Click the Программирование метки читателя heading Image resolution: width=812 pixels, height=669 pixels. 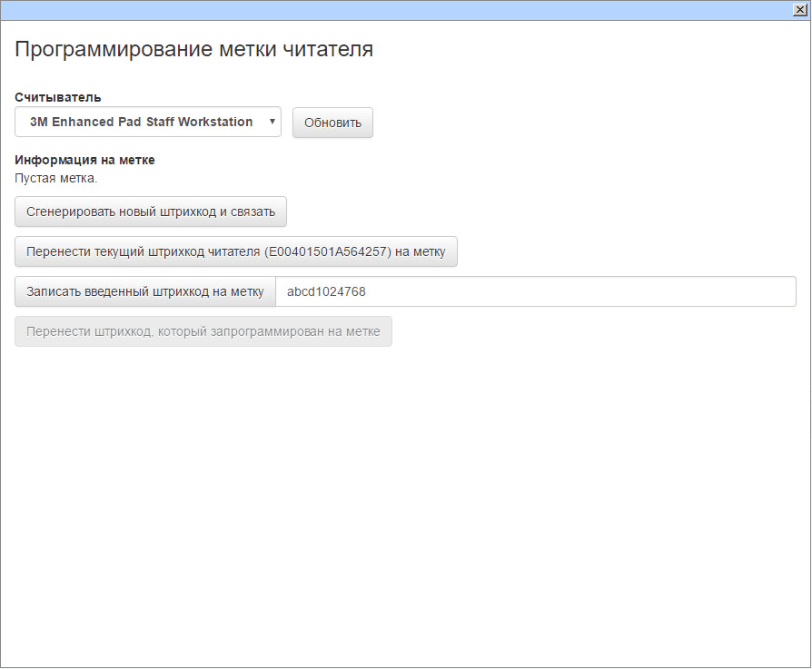193,49
